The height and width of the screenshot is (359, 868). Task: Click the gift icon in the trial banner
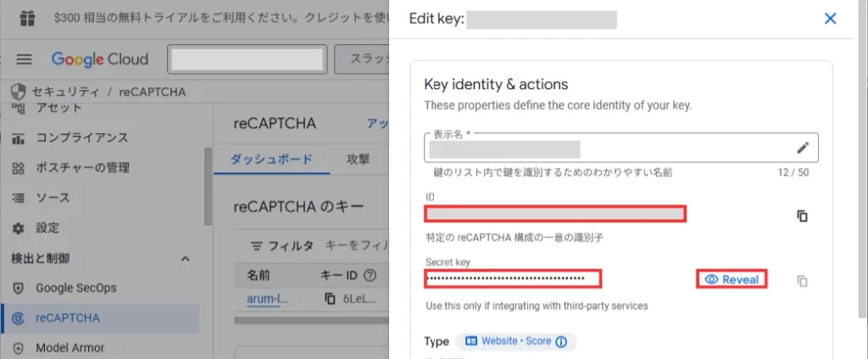pos(26,19)
